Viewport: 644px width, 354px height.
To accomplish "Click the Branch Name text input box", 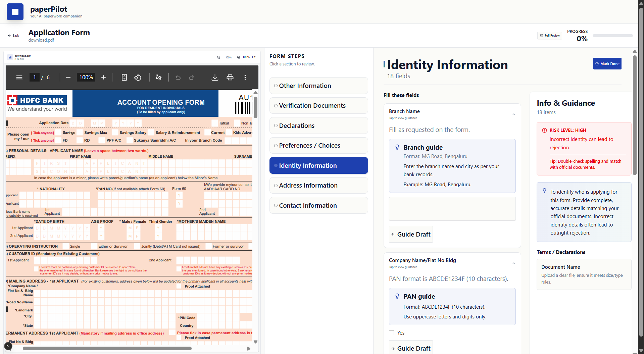I will coord(452,209).
